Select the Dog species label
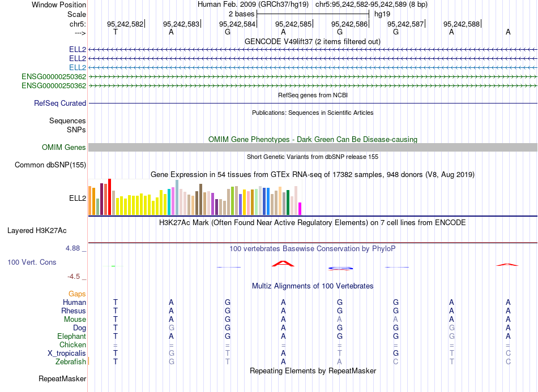 click(80, 328)
